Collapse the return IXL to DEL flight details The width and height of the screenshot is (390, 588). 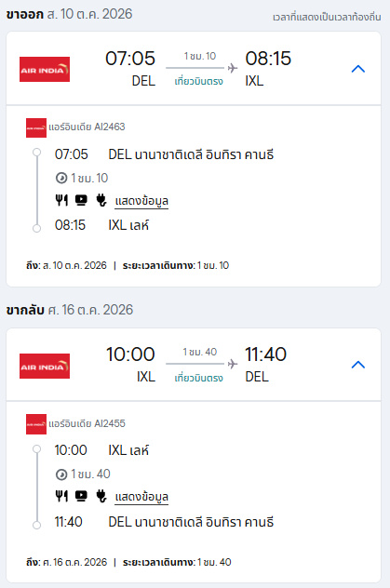pos(358,365)
